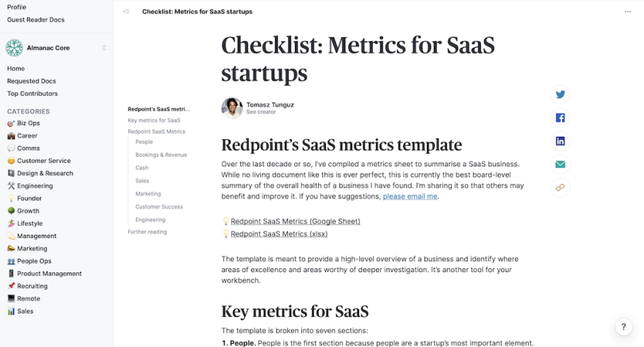Copy the document link icon
Image resolution: width=644 pixels, height=347 pixels.
561,188
